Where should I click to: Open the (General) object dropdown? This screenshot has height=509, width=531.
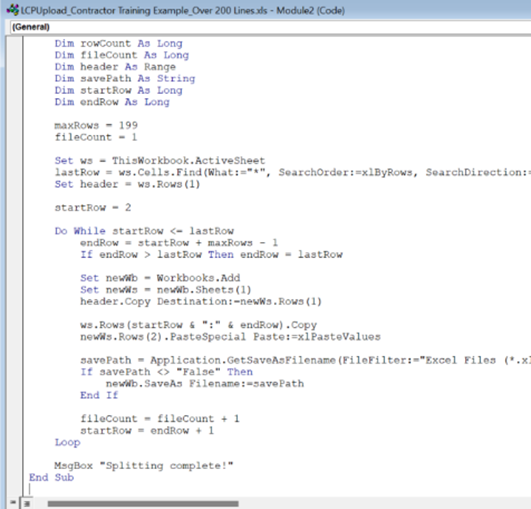(x=270, y=27)
